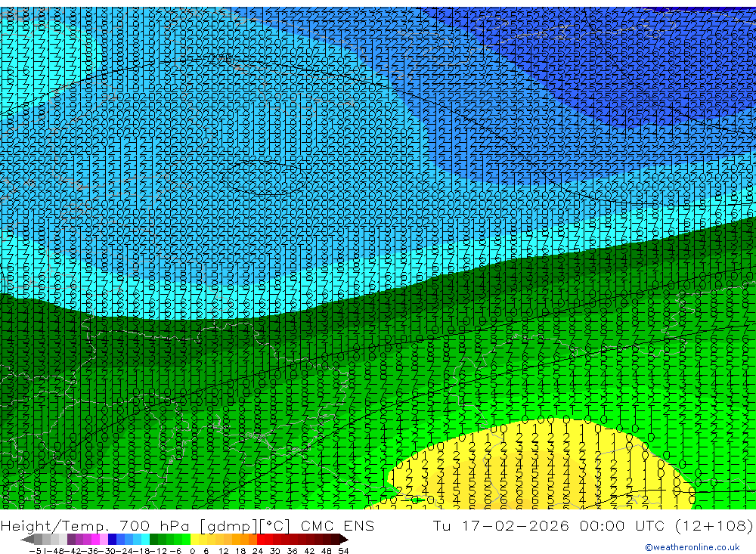Pick the bright red swatch above 24
Viewport: 756px width, 554px height.
coord(261,540)
